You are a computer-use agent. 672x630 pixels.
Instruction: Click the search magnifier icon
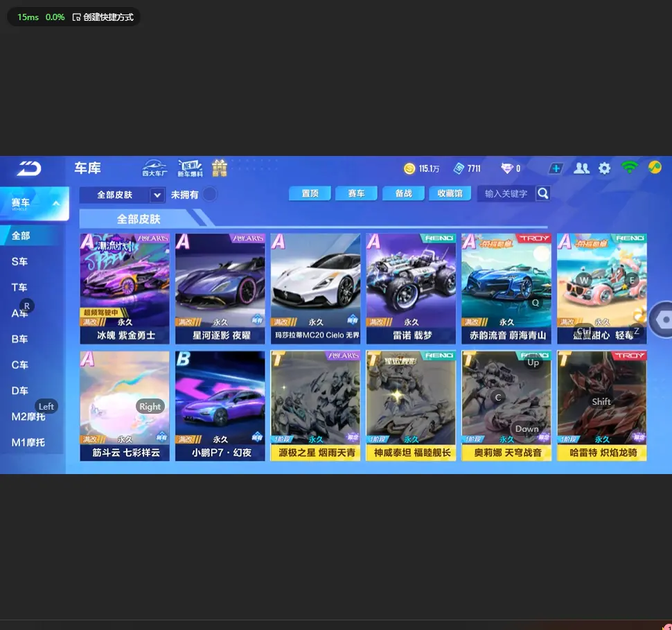coord(543,194)
